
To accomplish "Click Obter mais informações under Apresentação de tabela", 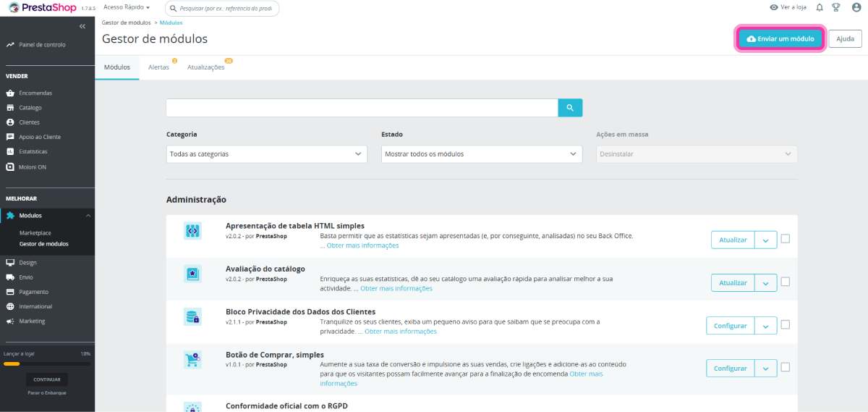I will coord(362,245).
